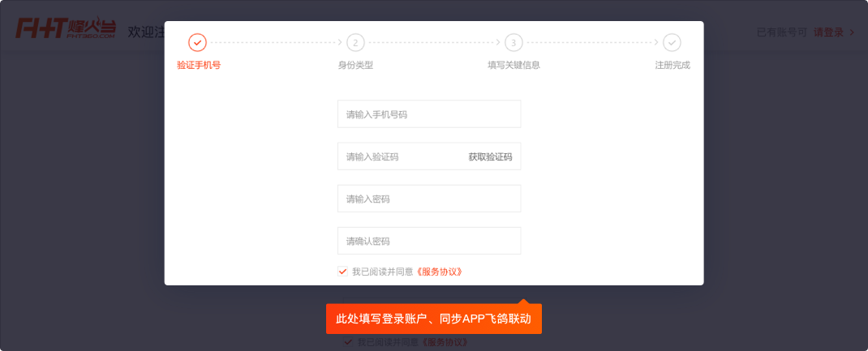
Task: Select the 填写关键信息 step label
Action: point(513,65)
